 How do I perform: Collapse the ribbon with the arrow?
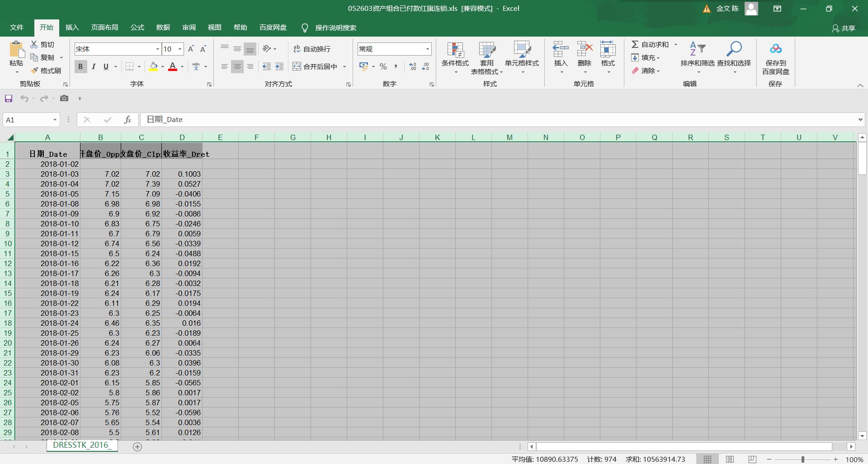pyautogui.click(x=860, y=85)
